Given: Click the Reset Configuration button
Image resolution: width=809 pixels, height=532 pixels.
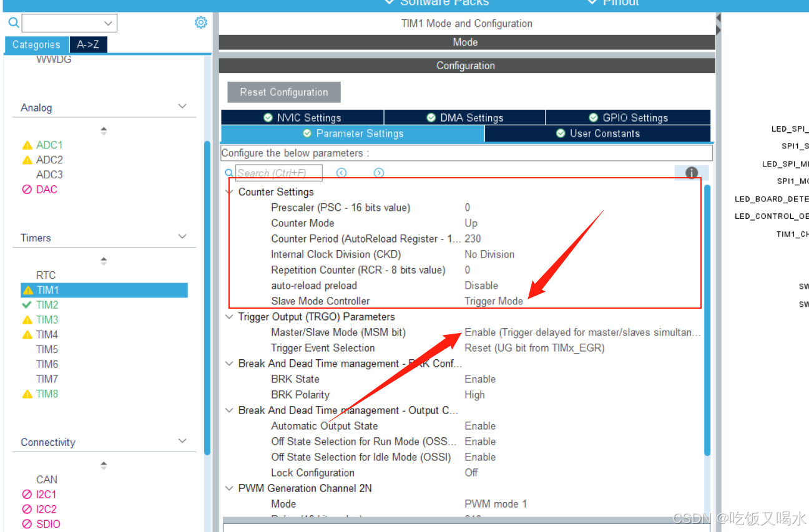Looking at the screenshot, I should [x=284, y=92].
